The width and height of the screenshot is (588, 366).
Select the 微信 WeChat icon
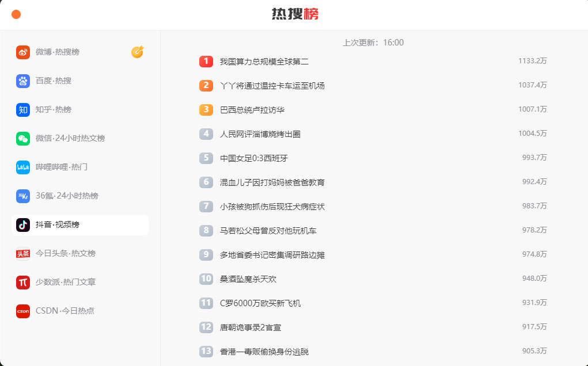(x=22, y=138)
